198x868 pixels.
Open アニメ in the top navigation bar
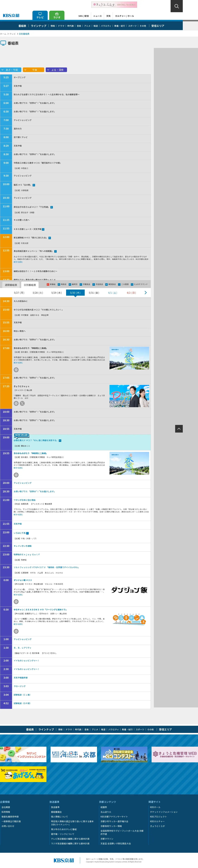point(87,26)
